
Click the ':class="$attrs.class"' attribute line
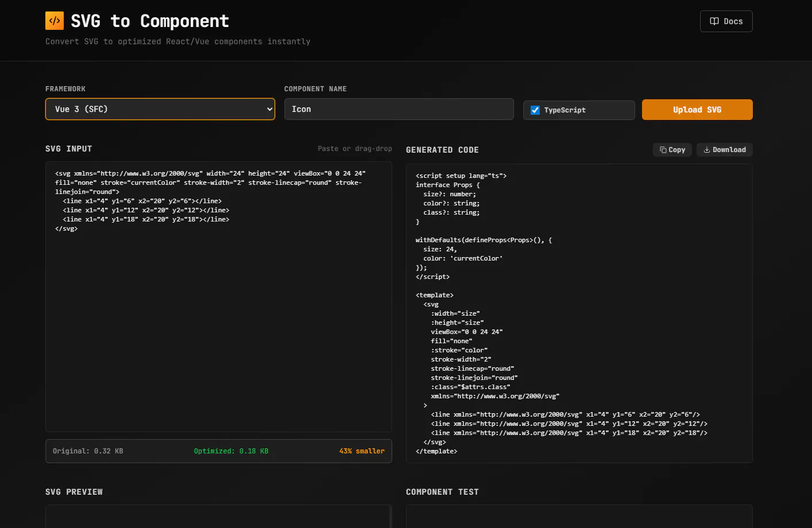(470, 387)
